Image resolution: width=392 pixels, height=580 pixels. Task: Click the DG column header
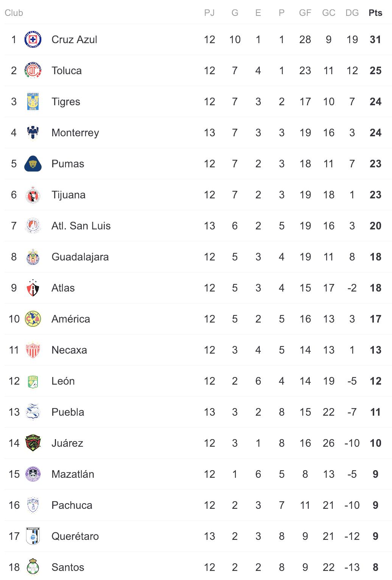[352, 13]
